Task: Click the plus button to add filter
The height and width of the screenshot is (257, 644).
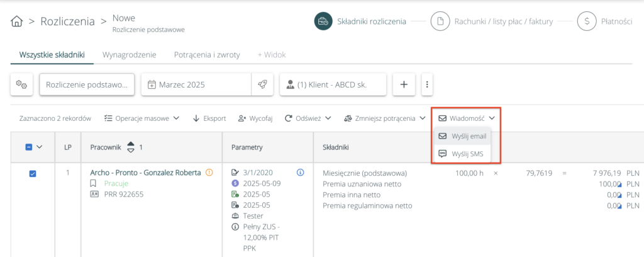Action: (x=404, y=84)
